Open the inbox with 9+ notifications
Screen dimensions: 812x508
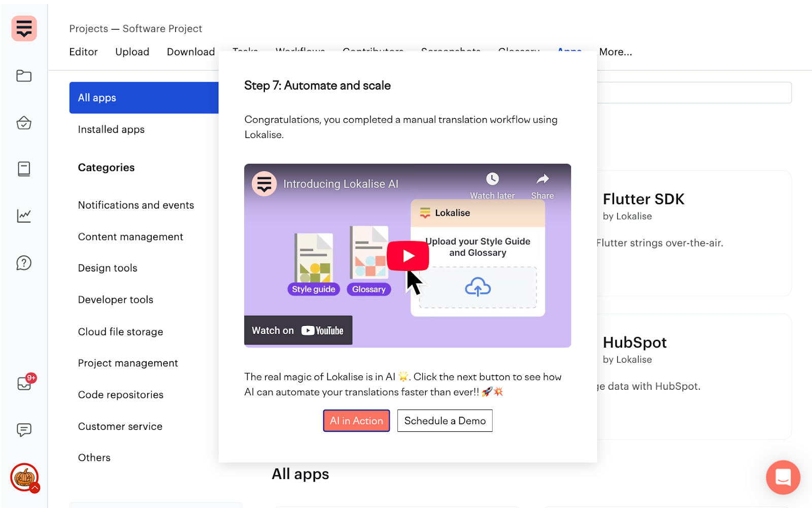point(25,382)
